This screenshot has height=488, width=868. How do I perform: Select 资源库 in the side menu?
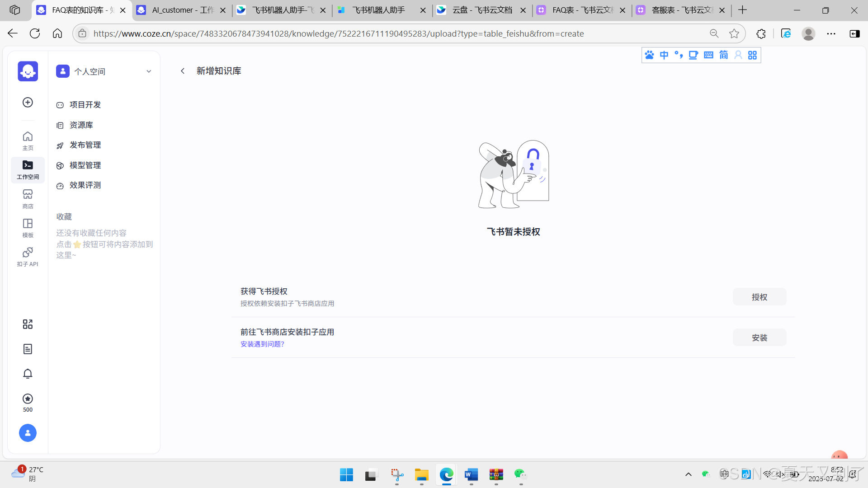pos(81,125)
